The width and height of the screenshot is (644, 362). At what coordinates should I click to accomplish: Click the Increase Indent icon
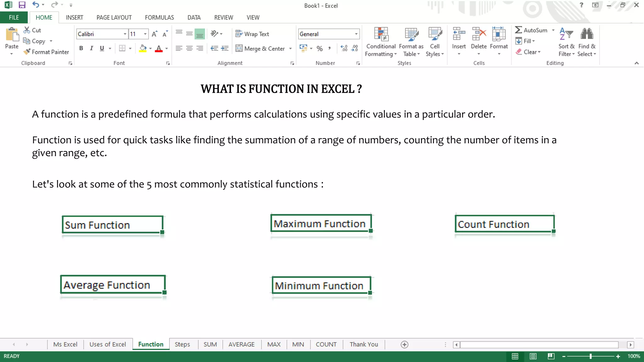(225, 48)
